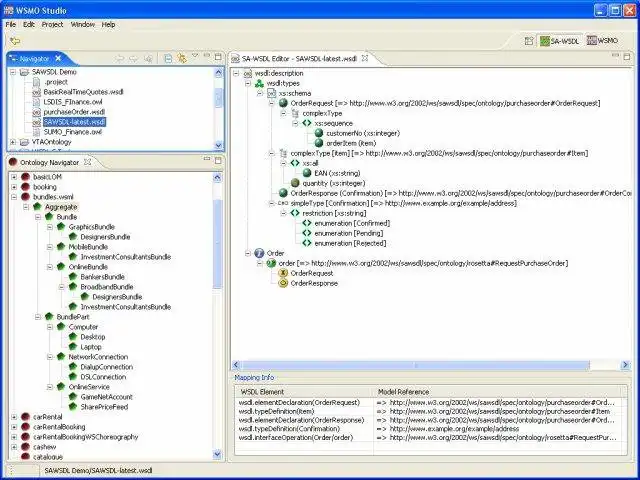Select SUMO_Finance.owl file
Viewport: 640px width, 480px height.
coord(72,132)
